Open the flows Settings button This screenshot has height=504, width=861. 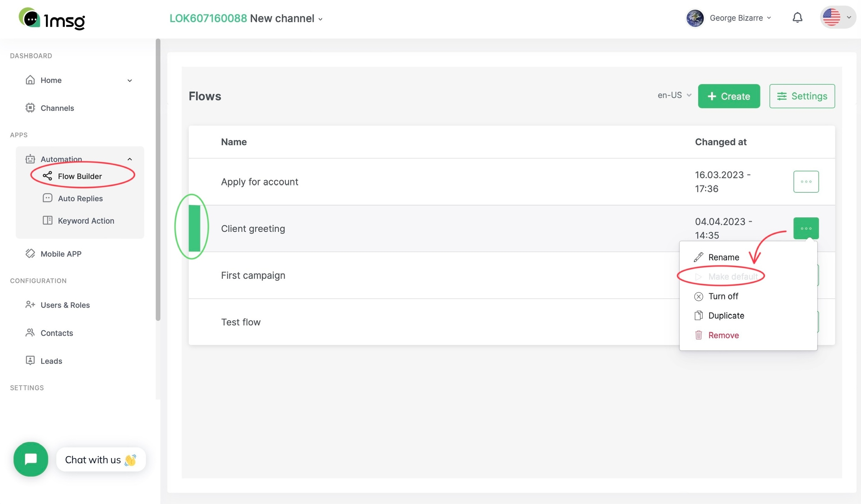802,96
